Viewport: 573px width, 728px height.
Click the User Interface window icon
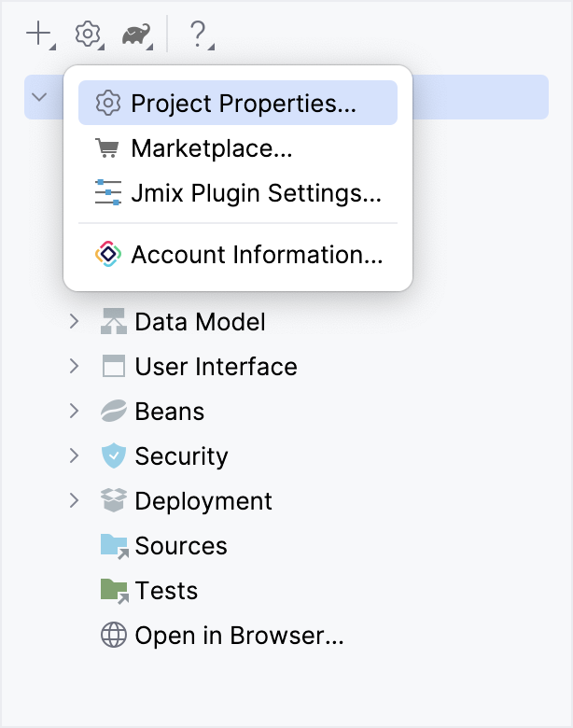114,367
